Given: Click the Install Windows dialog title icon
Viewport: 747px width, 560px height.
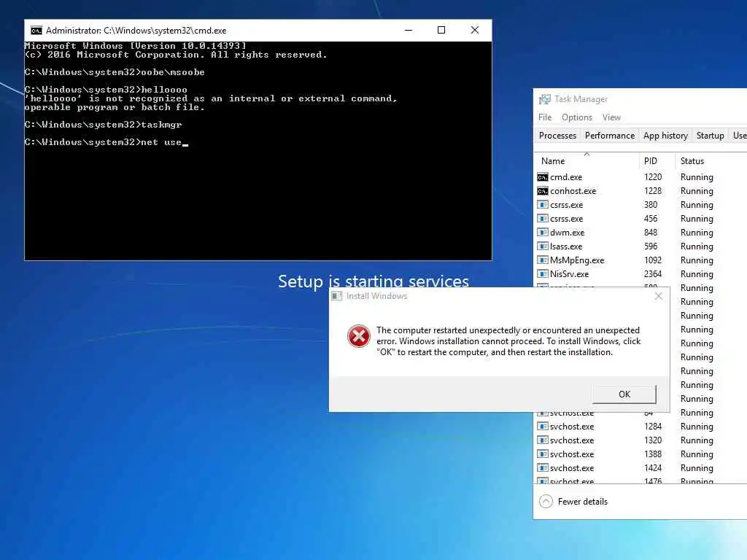Looking at the screenshot, I should [337, 296].
